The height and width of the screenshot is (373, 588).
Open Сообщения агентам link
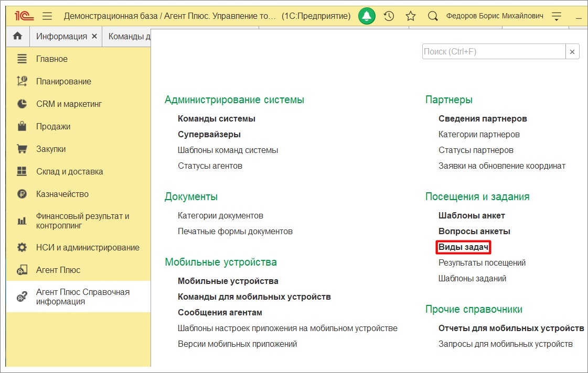tap(220, 313)
